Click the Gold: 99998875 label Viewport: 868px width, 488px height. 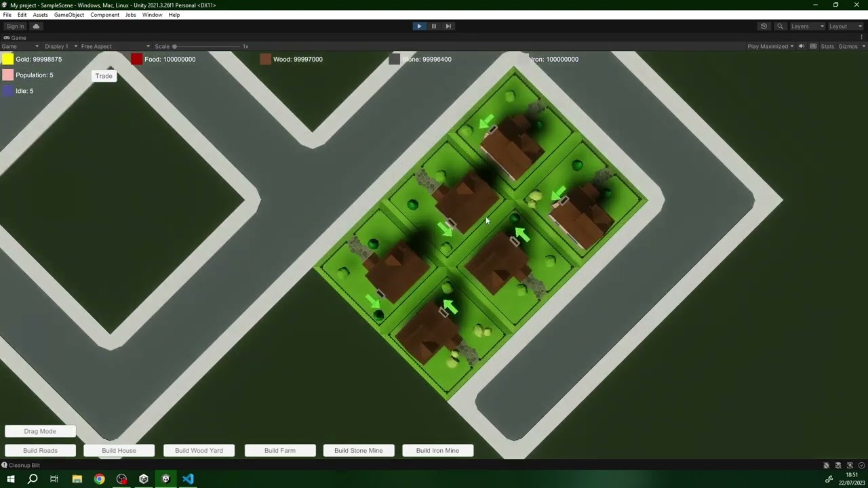(x=39, y=59)
